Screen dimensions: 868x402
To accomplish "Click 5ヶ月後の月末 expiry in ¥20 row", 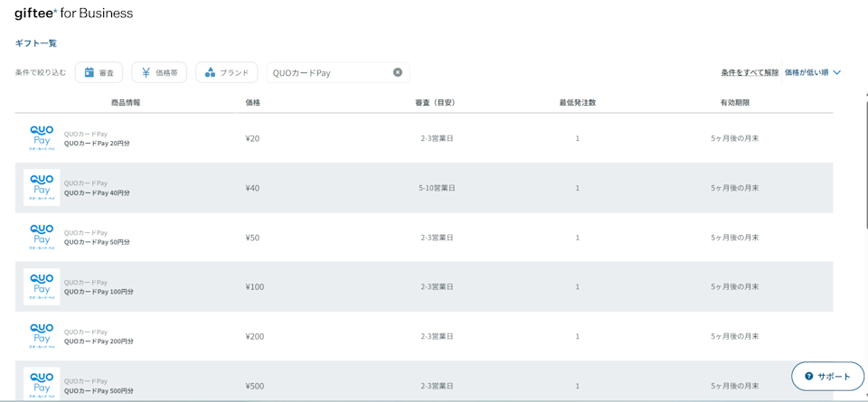I will (x=734, y=139).
